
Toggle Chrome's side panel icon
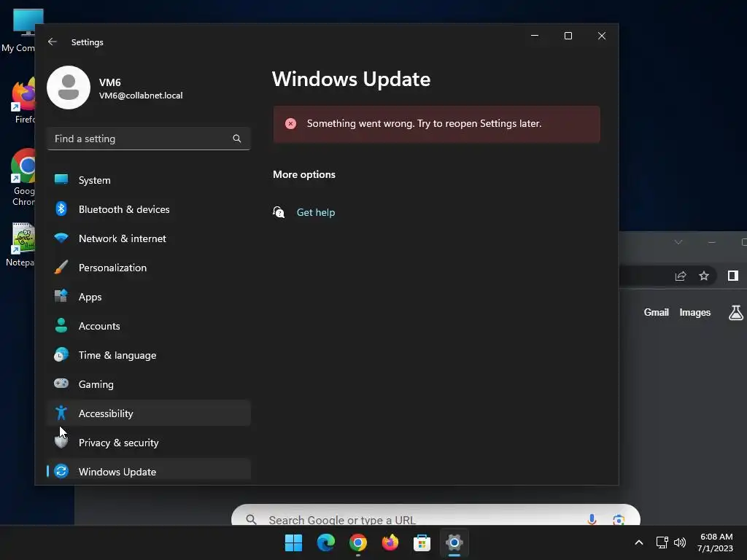[732, 276]
